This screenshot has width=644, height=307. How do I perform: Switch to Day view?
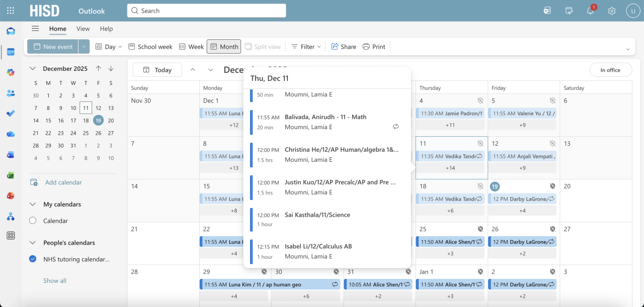(x=106, y=47)
